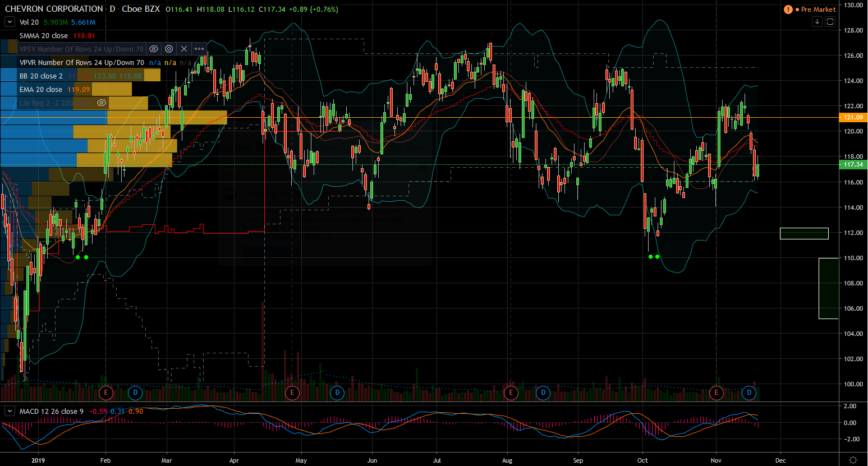Viewport: 868px width, 466px height.
Task: Click the Jun label on the time axis
Action: 372,460
